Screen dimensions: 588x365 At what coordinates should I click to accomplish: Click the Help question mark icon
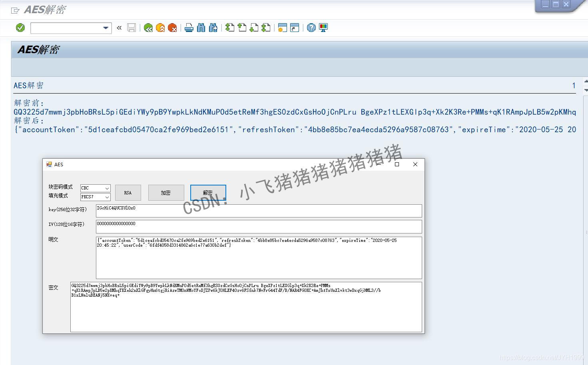[311, 28]
